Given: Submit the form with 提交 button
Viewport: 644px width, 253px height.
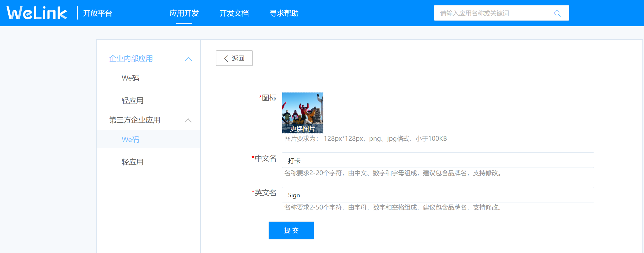Looking at the screenshot, I should tap(291, 230).
